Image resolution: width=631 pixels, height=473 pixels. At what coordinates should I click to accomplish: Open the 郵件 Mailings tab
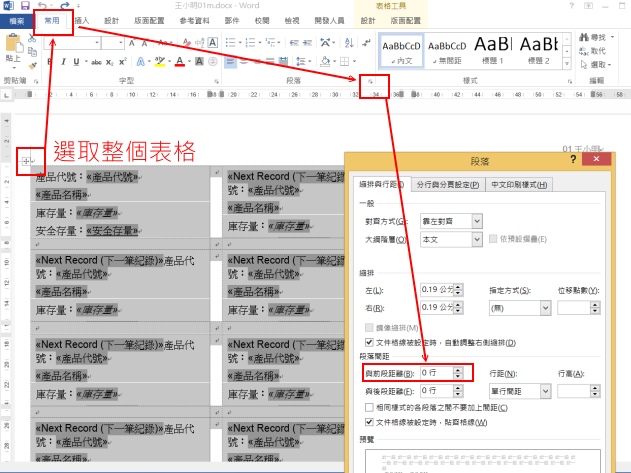point(231,21)
